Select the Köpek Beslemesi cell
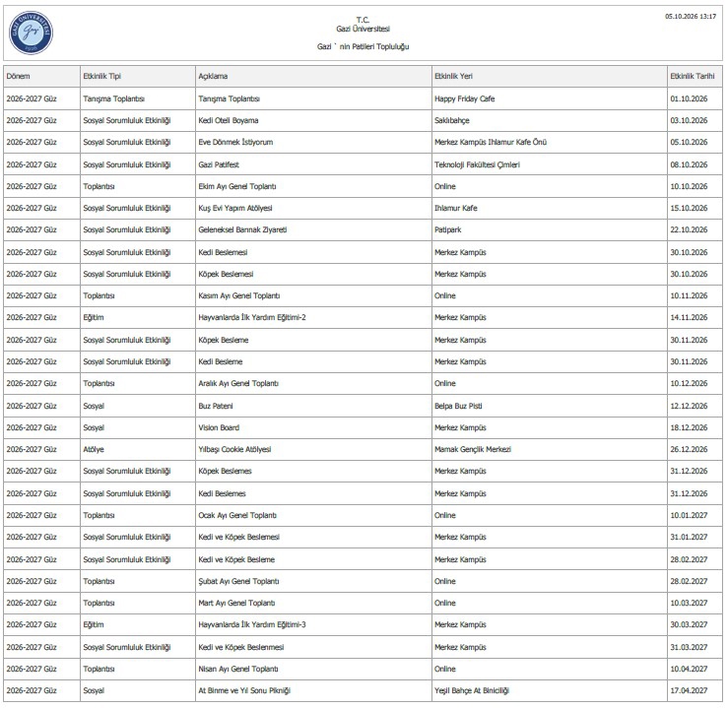728x708 pixels. [313, 274]
